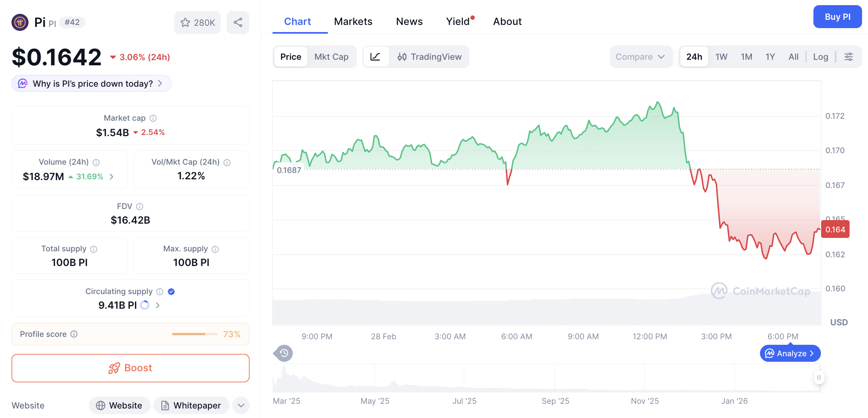Screen dimensions: 868x418
Task: Switch to TradingView candlestick chart icon
Action: point(402,57)
